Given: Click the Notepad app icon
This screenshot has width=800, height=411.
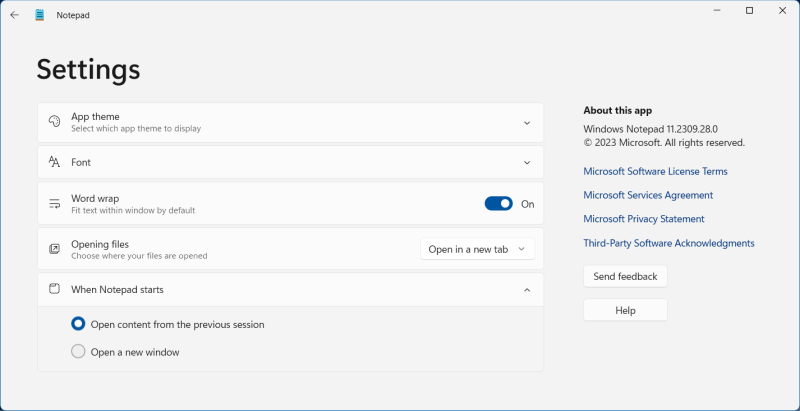Looking at the screenshot, I should coord(40,15).
